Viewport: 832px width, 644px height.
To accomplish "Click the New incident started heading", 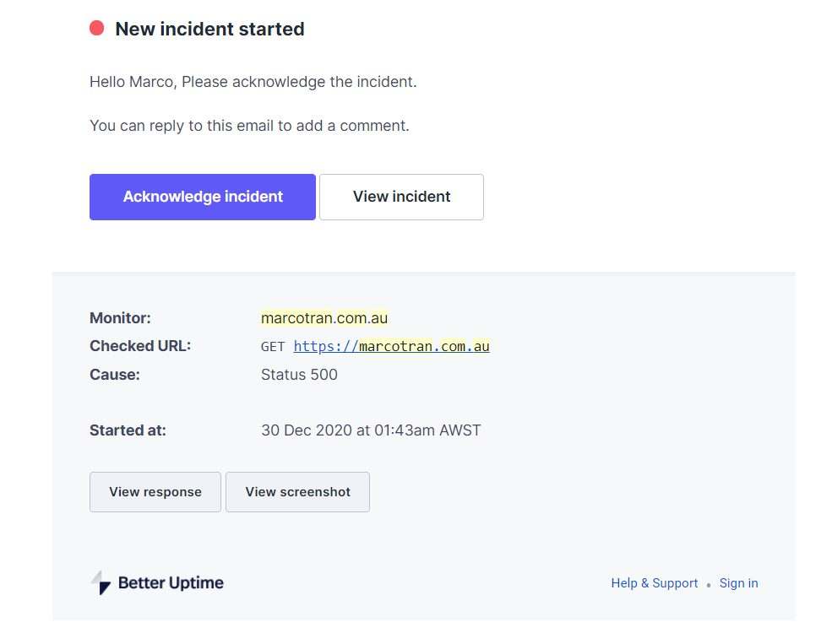I will coord(209,29).
